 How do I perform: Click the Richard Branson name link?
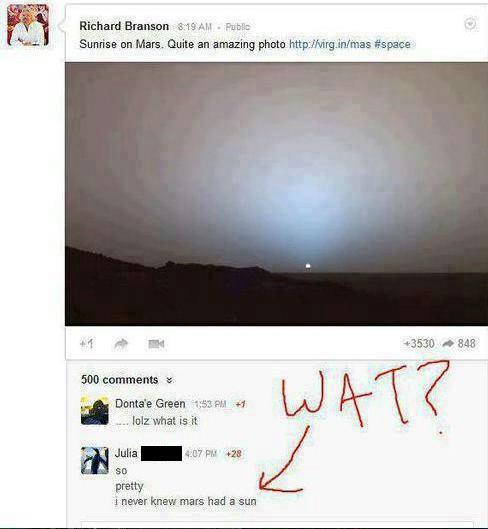point(124,26)
